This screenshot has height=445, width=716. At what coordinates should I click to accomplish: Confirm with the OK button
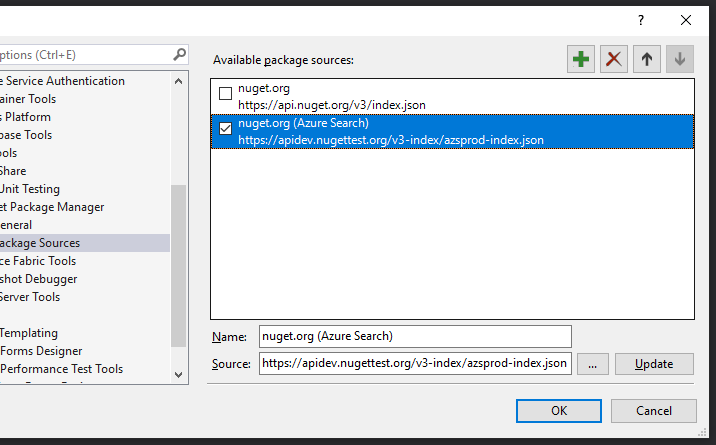click(559, 411)
